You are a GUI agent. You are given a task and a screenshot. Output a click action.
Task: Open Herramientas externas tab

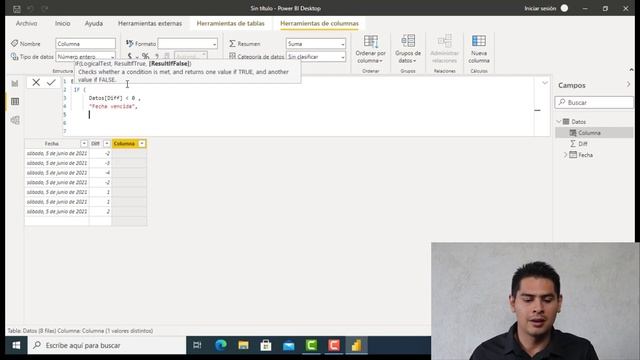click(x=150, y=24)
